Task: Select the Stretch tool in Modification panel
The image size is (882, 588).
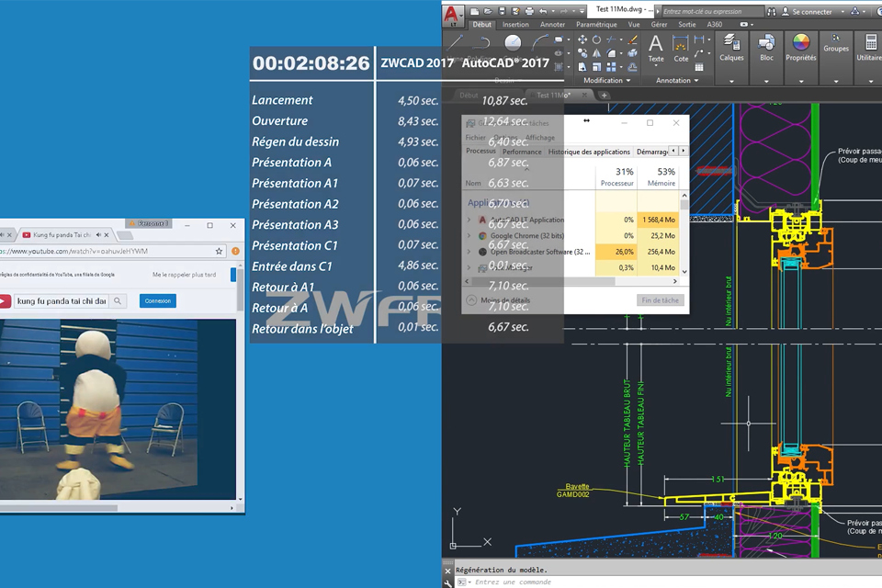Action: click(582, 67)
